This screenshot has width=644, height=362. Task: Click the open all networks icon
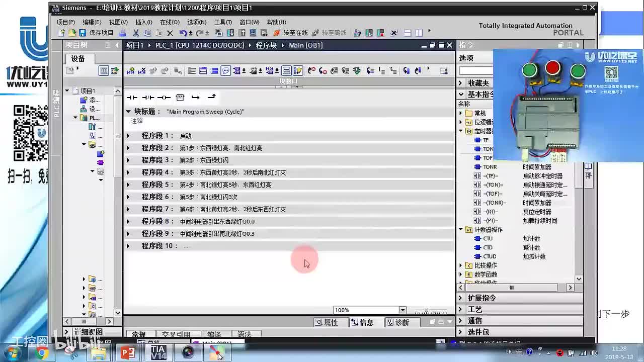tap(203, 71)
